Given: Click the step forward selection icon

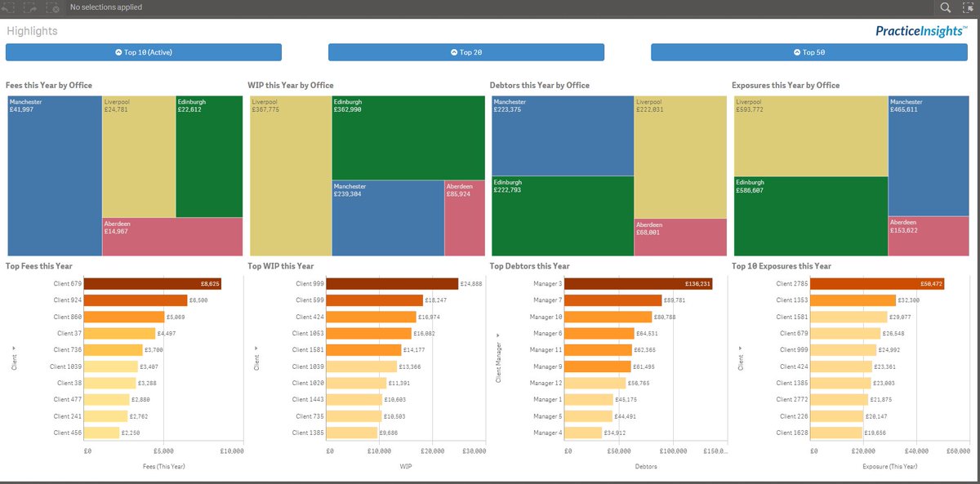Looking at the screenshot, I should click(x=32, y=7).
